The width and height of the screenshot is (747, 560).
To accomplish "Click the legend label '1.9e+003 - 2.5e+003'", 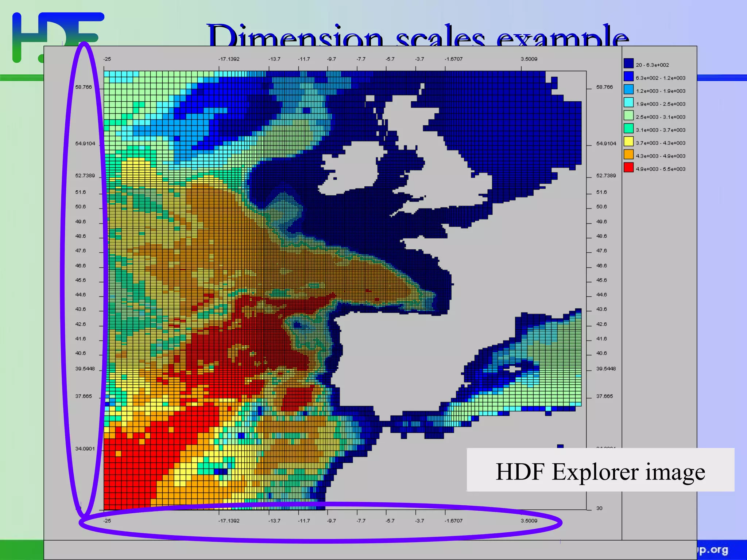I will click(661, 104).
